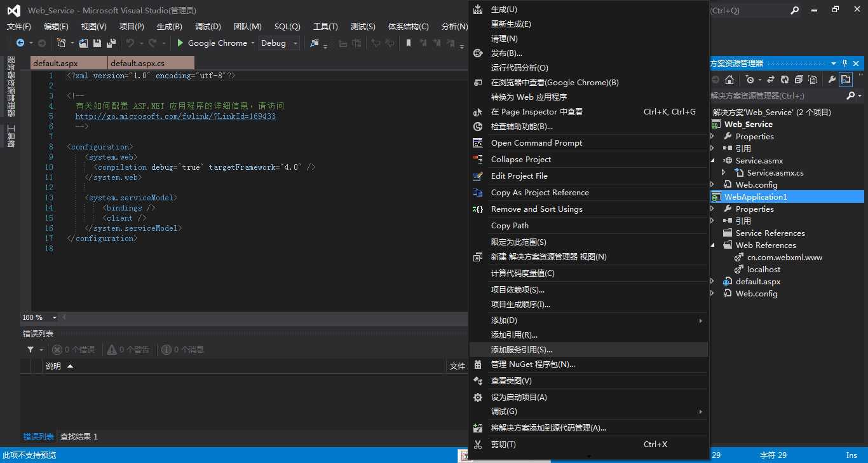Click the Save icon in the toolbar
Screen dimensions: 868x463
click(97, 43)
